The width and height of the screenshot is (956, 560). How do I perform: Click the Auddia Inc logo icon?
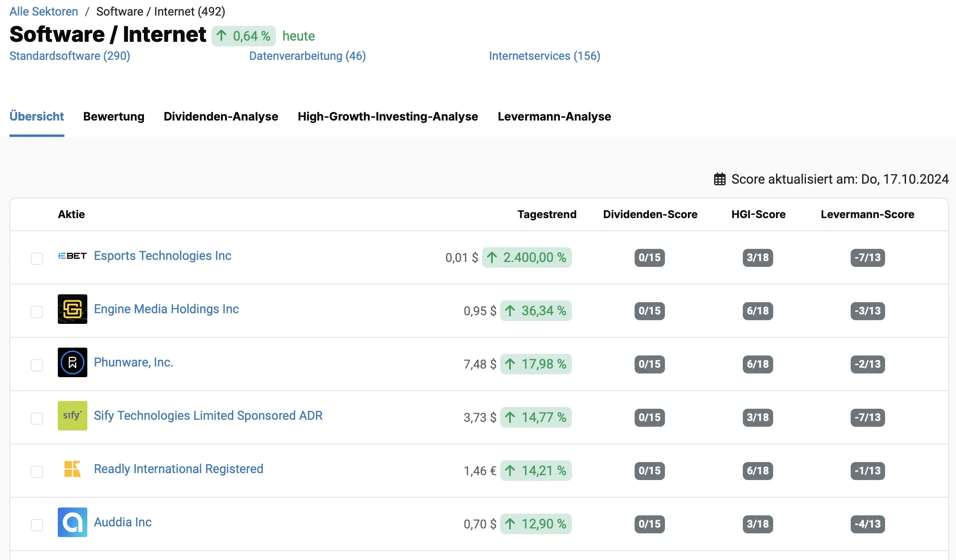(73, 522)
